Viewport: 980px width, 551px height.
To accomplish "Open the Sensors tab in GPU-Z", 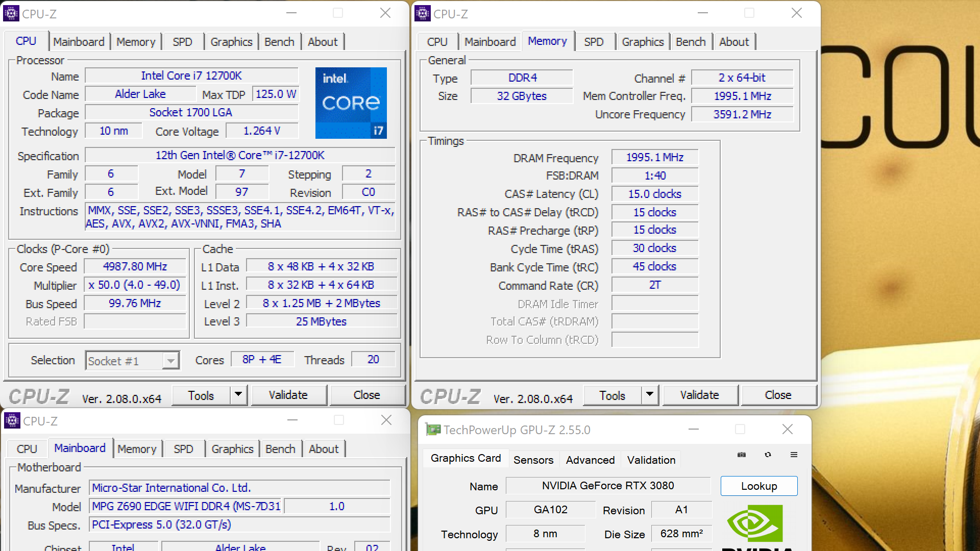I will pyautogui.click(x=533, y=460).
